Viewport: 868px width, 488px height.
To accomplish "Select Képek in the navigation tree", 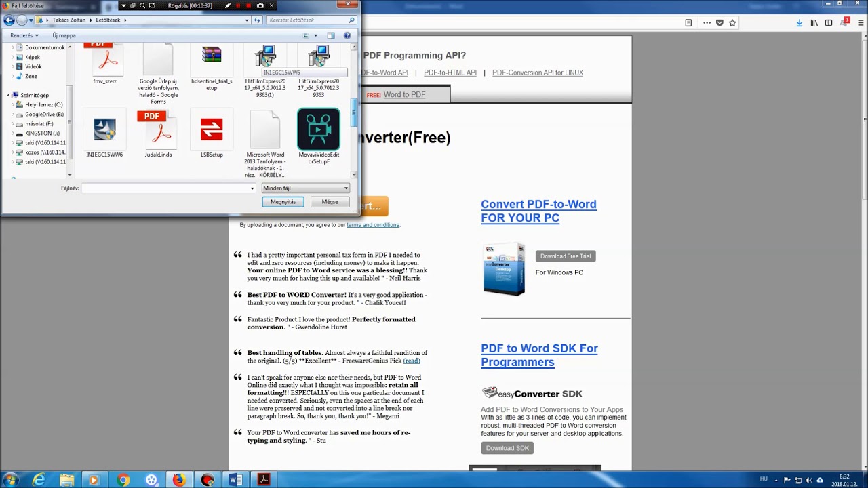I will pyautogui.click(x=33, y=57).
